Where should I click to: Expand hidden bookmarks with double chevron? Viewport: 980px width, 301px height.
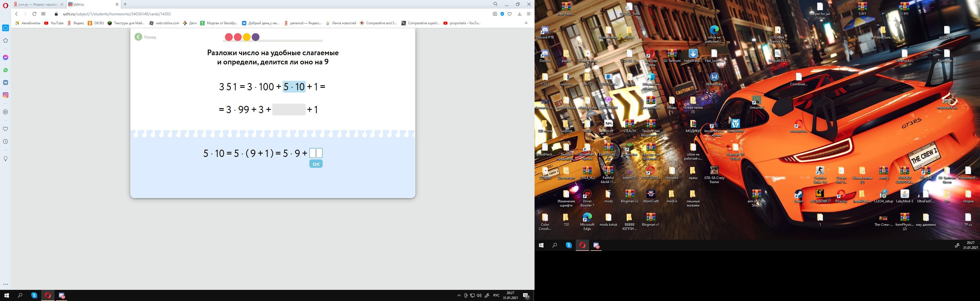pos(526,23)
